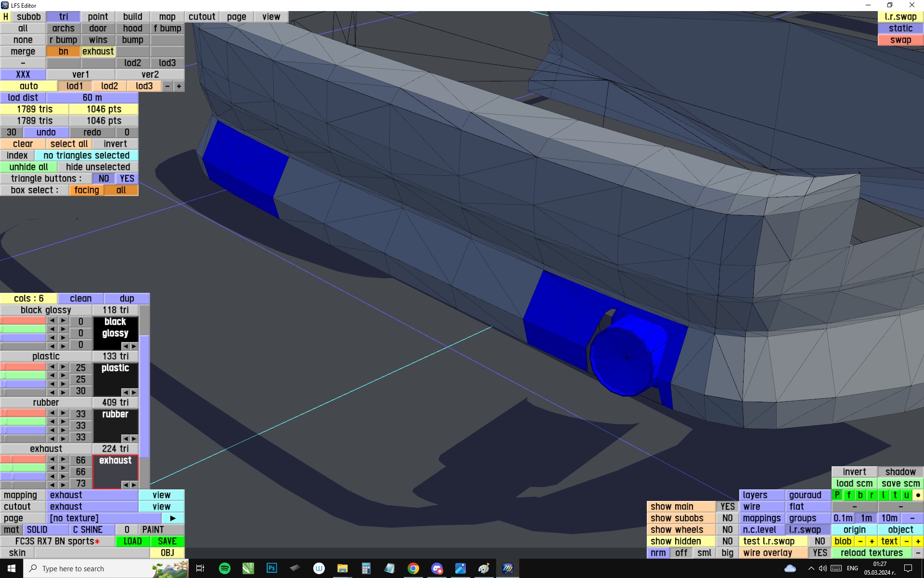Switch to the point mode tab
This screenshot has height=578, width=924.
point(98,17)
